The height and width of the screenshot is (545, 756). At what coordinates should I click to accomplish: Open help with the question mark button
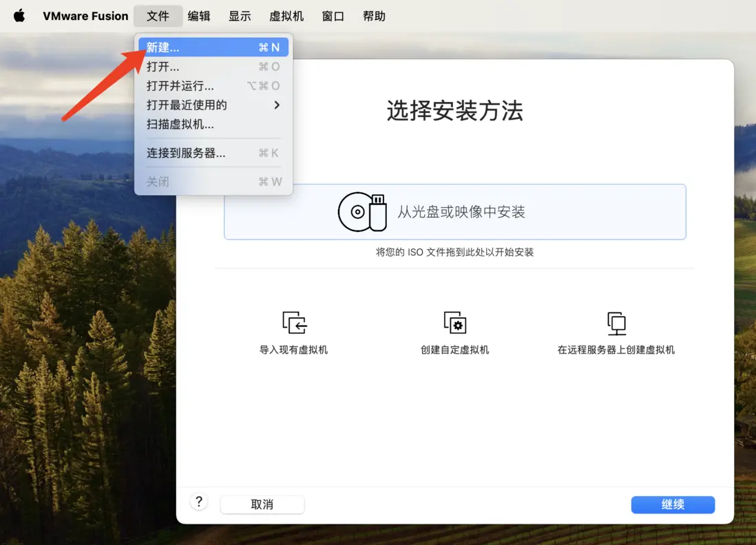click(199, 502)
